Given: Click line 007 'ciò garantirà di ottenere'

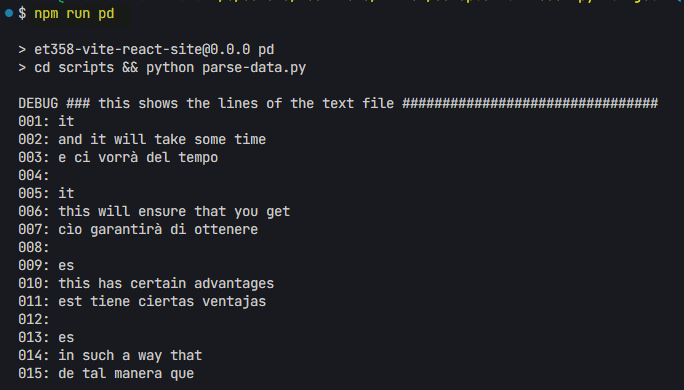Looking at the screenshot, I should (x=158, y=229).
